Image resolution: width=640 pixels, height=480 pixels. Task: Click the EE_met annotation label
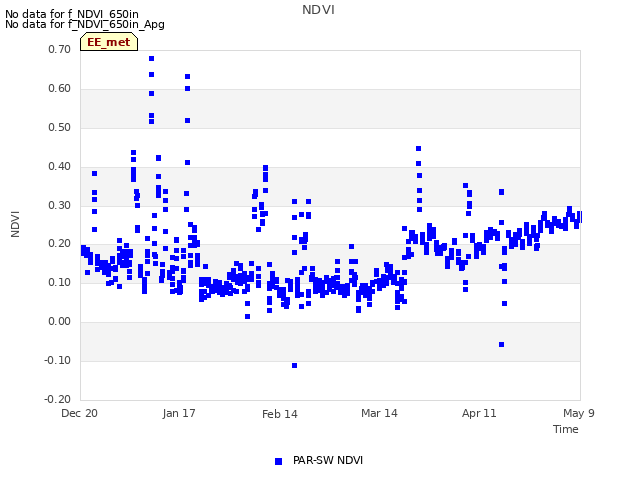109,42
